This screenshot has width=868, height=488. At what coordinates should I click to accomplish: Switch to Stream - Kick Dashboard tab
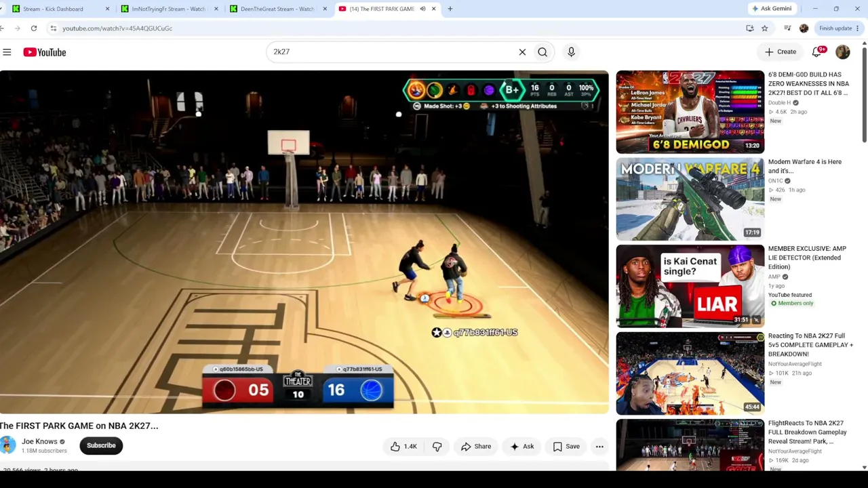(58, 9)
